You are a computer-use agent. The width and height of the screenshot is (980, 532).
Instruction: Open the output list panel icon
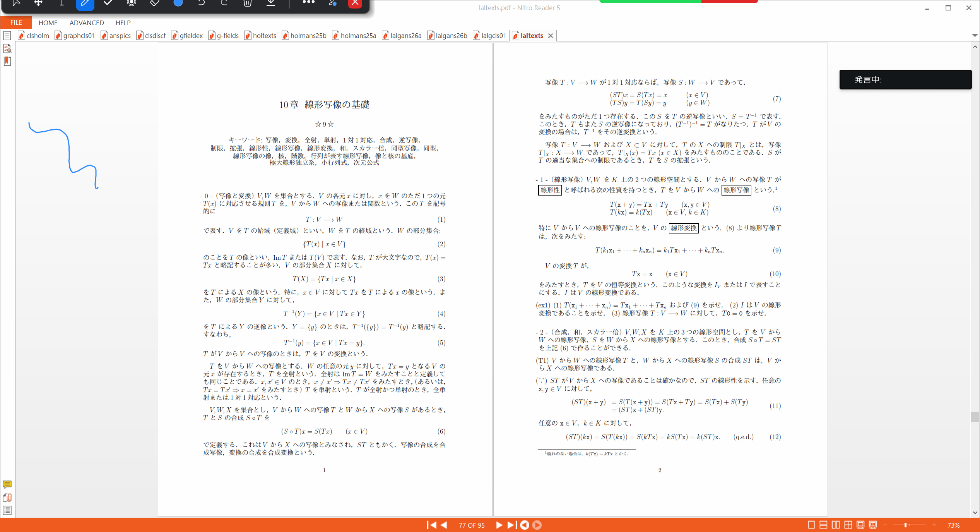click(7, 510)
